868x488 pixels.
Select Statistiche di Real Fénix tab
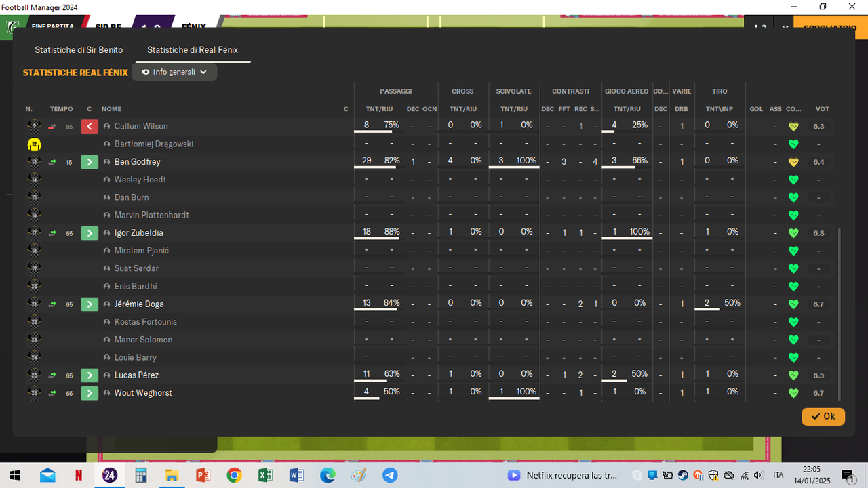tap(193, 50)
